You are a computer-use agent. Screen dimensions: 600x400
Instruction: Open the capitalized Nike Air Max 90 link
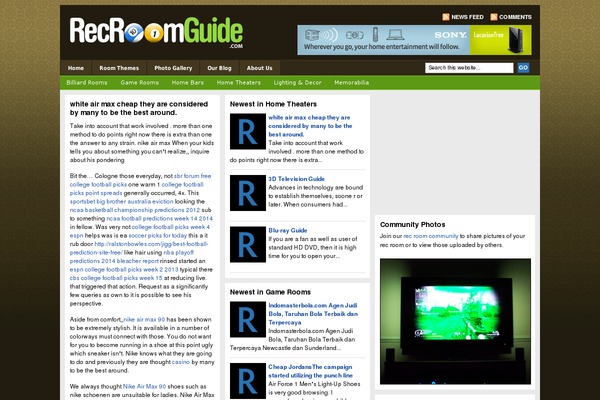coord(144,386)
